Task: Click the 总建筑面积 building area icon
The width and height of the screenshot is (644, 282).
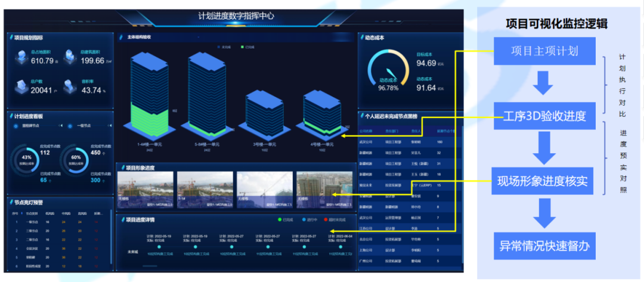Action: (x=70, y=57)
